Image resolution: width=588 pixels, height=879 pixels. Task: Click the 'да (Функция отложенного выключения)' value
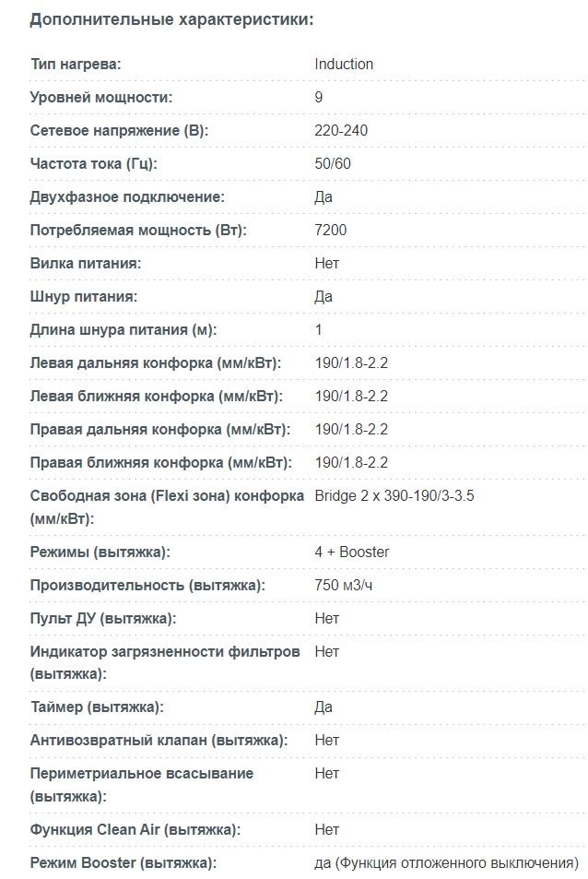pyautogui.click(x=446, y=863)
